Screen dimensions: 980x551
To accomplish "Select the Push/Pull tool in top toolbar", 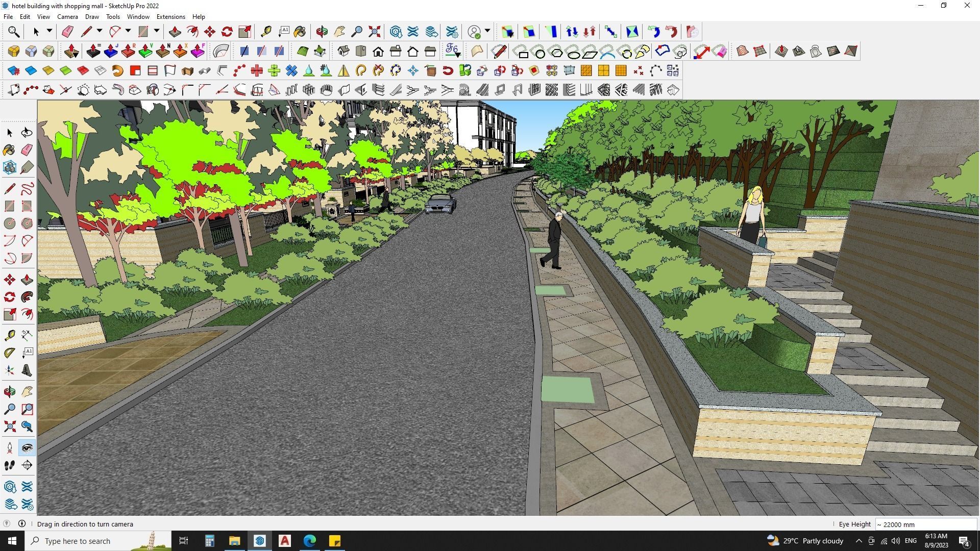I will pos(175,32).
